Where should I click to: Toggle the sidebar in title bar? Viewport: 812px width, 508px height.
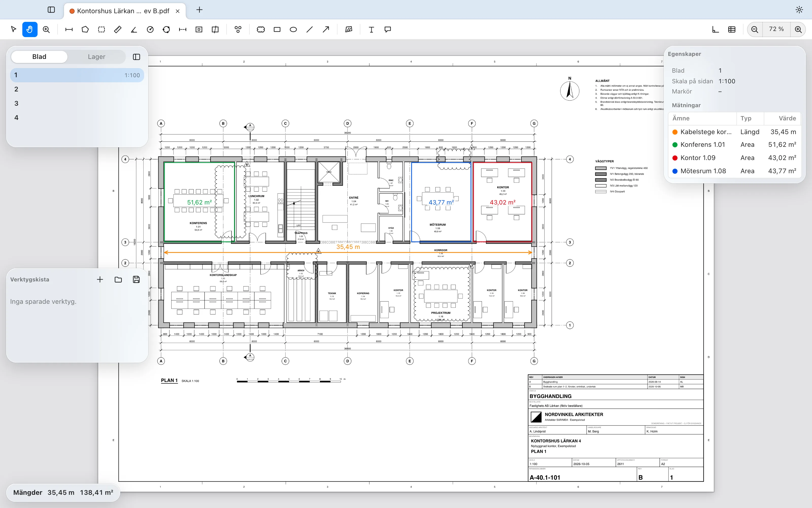[x=51, y=10]
